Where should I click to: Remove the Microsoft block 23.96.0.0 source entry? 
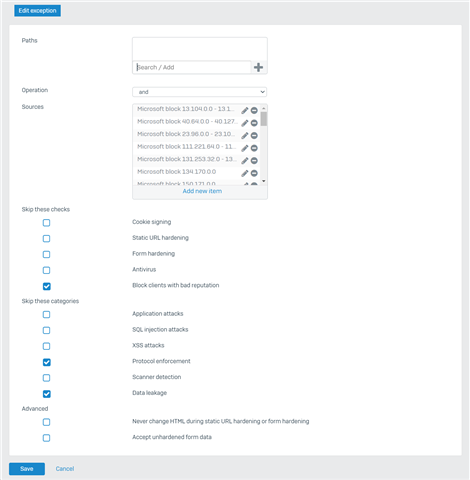tap(254, 136)
